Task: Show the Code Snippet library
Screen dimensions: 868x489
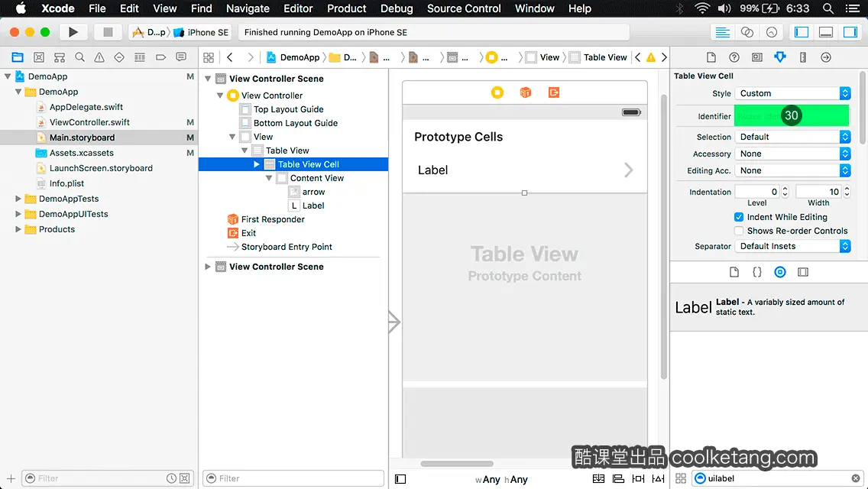Action: pos(756,272)
